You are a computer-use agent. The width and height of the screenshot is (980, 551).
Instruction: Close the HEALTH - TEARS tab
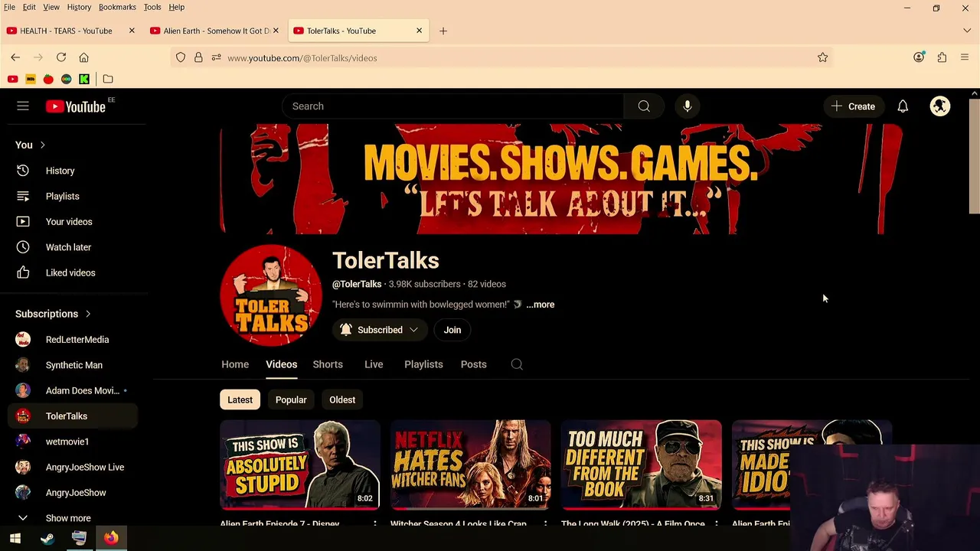(x=132, y=31)
